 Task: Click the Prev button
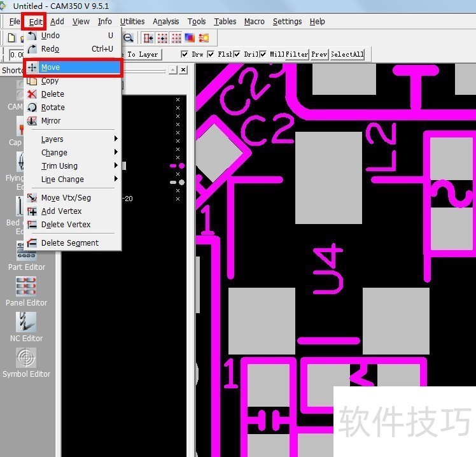pos(319,54)
